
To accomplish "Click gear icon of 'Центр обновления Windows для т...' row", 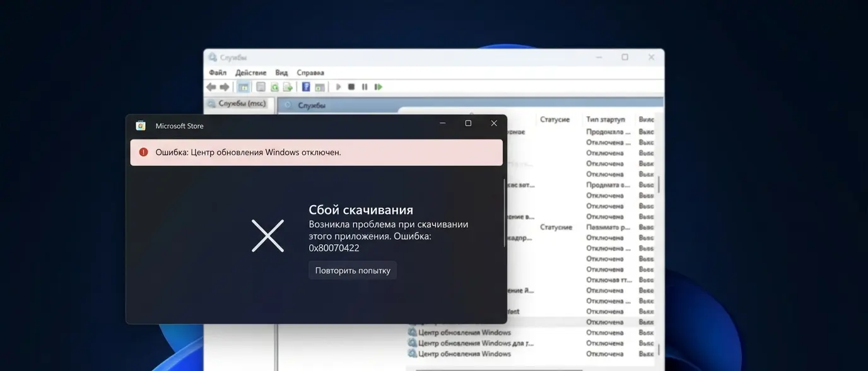I will (x=412, y=343).
